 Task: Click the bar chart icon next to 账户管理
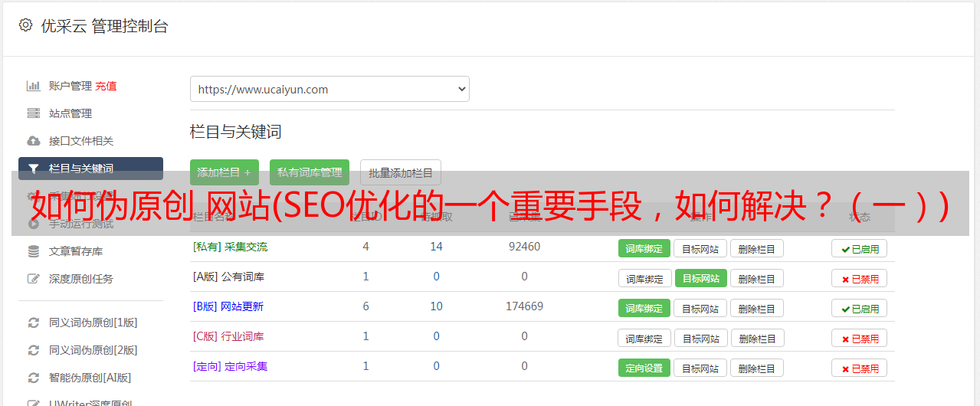point(33,86)
